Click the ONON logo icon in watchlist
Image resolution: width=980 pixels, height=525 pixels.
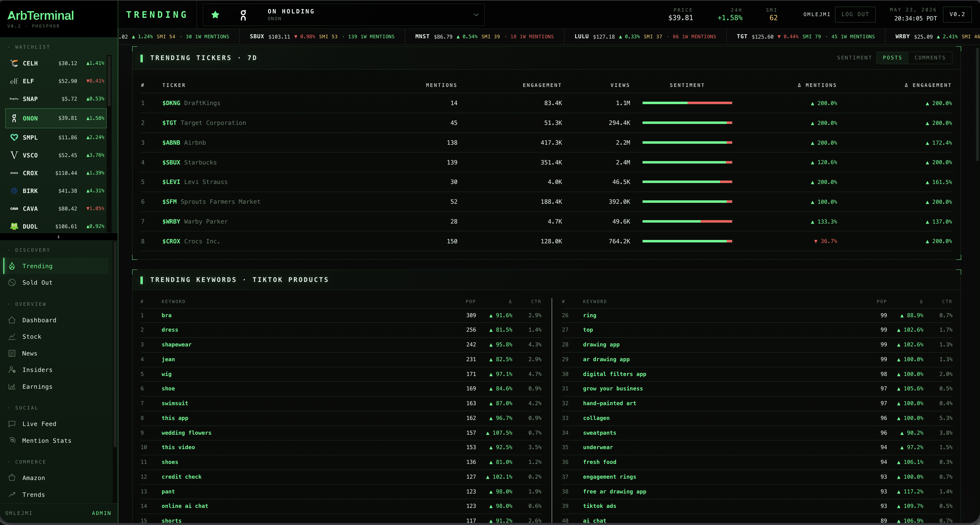pos(14,118)
